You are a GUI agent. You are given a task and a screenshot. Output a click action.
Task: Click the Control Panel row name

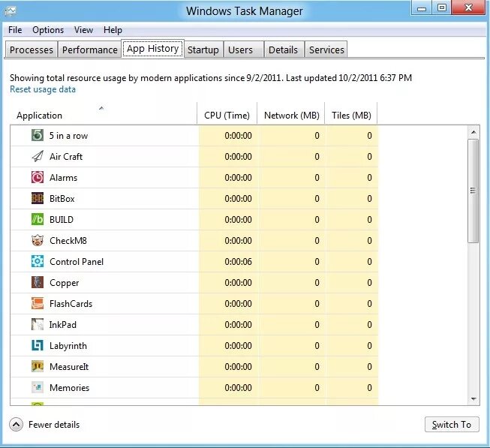(77, 262)
